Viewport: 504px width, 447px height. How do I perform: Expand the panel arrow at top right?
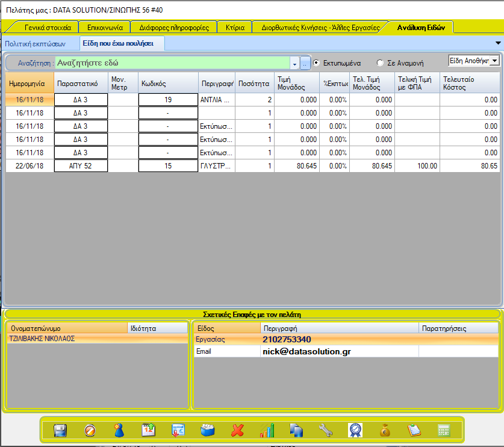[498, 43]
